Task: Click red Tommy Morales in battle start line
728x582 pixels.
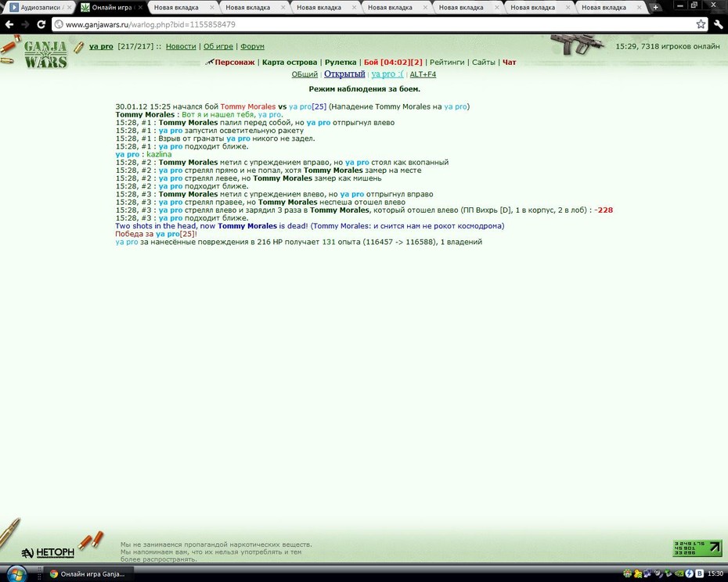Action: (x=248, y=106)
